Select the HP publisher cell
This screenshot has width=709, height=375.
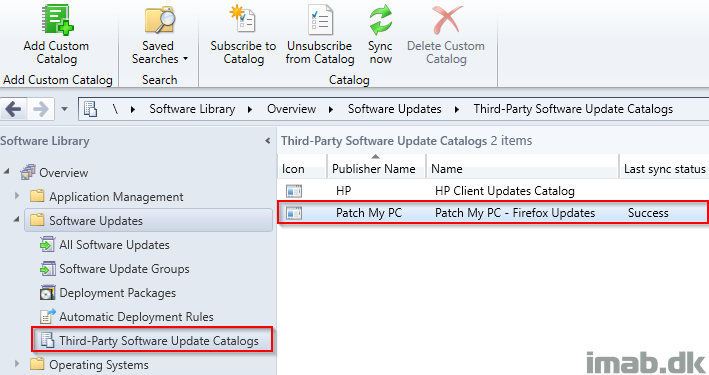tap(344, 191)
